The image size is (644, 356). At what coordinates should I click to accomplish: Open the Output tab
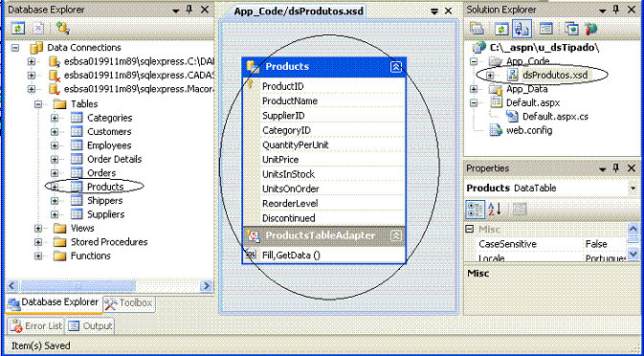(90, 326)
